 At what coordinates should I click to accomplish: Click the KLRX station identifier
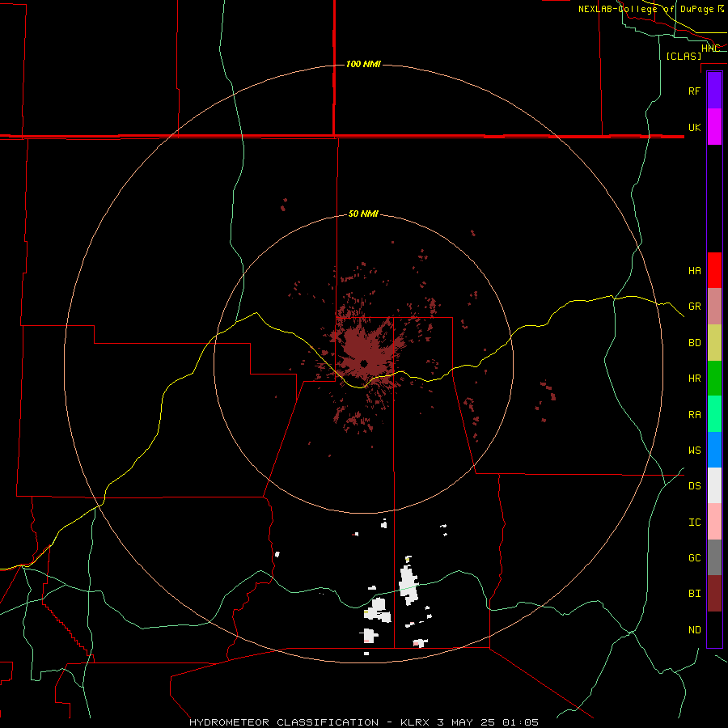coord(415,722)
